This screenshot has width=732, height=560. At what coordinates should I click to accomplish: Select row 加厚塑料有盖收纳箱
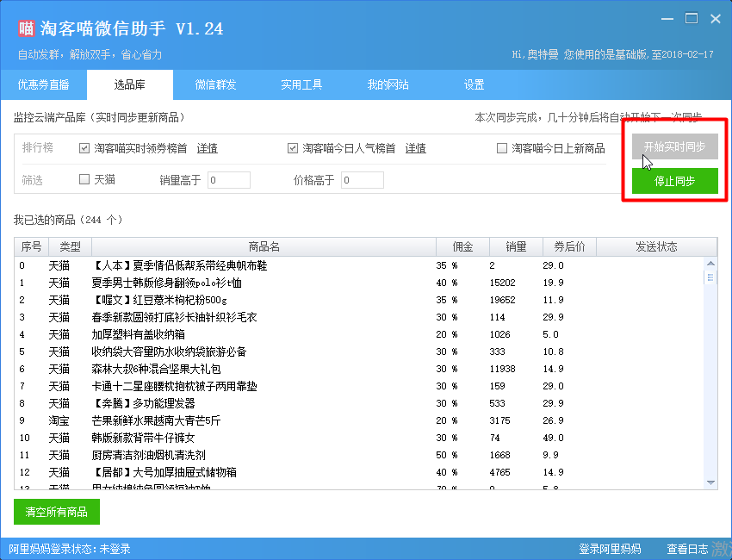pyautogui.click(x=359, y=334)
